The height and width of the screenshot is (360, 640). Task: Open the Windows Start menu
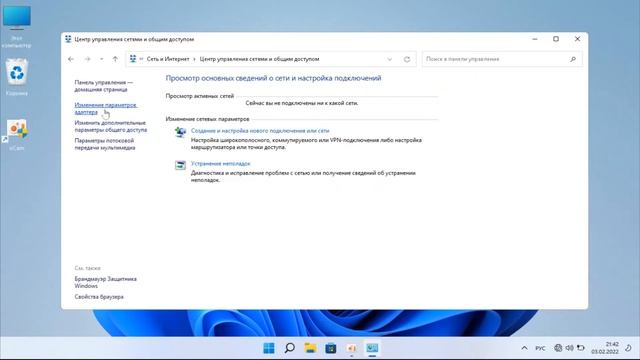[269, 348]
